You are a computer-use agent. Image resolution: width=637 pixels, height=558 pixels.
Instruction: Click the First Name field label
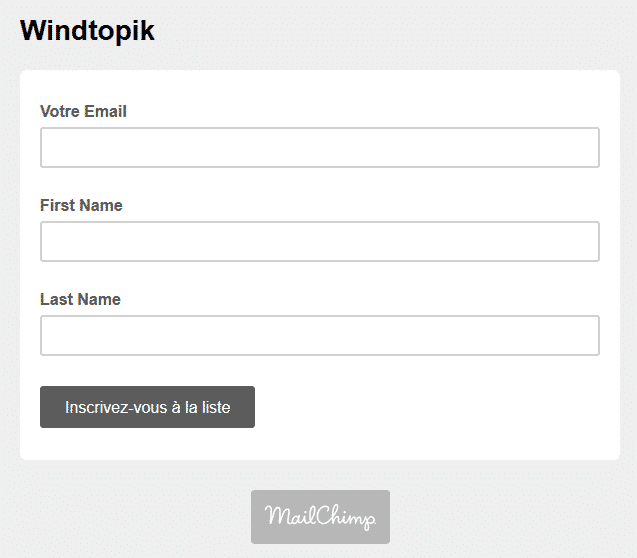(81, 205)
